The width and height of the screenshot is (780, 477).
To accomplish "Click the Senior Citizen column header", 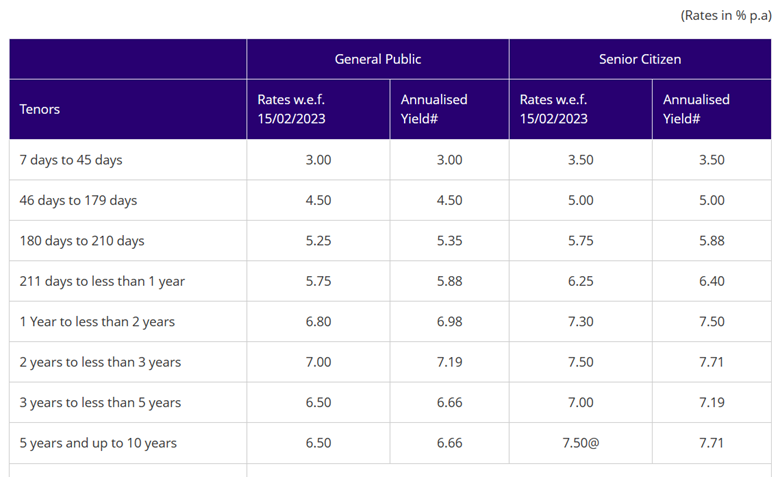I will 640,59.
